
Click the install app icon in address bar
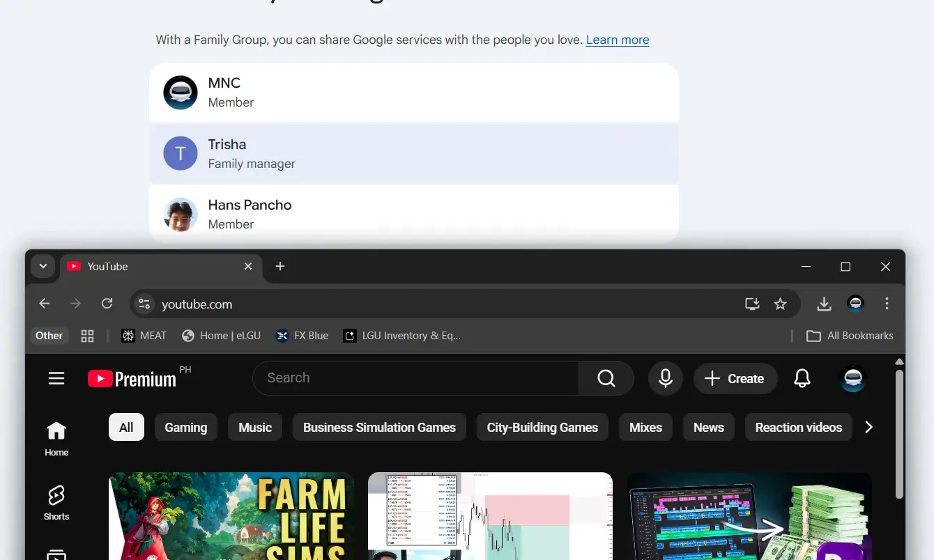(752, 304)
